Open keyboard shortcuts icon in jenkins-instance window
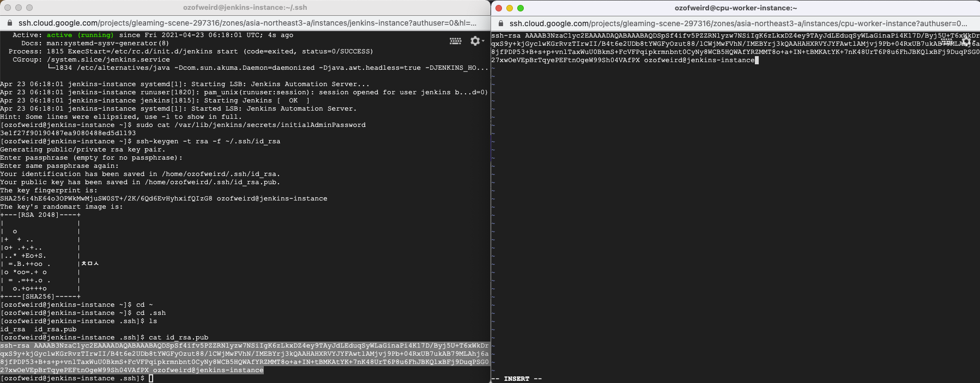Viewport: 980px width, 383px height. [x=456, y=41]
